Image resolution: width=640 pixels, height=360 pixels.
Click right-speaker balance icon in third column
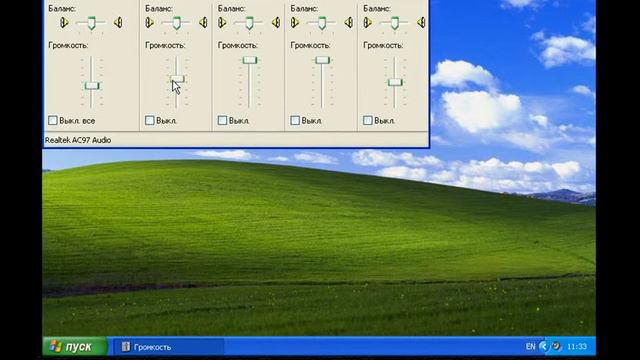276,22
